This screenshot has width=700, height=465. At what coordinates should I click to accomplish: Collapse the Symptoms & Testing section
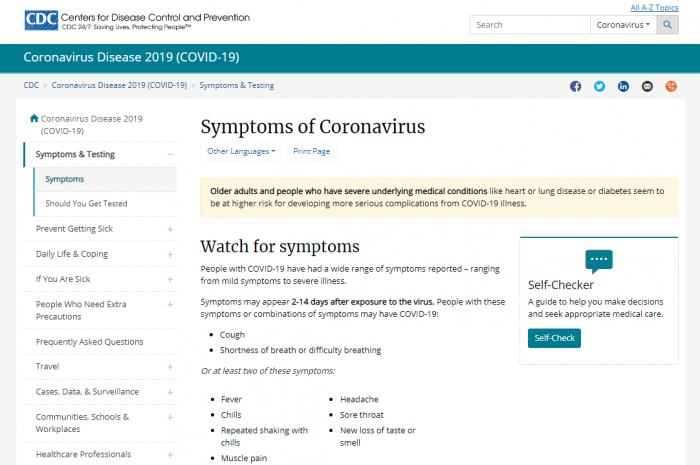tap(170, 154)
